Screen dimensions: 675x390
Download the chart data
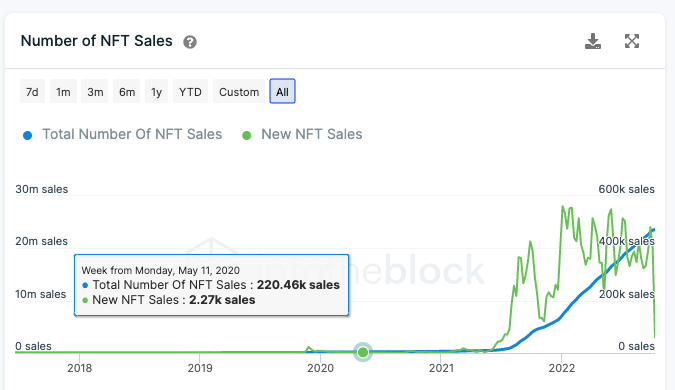[x=593, y=41]
